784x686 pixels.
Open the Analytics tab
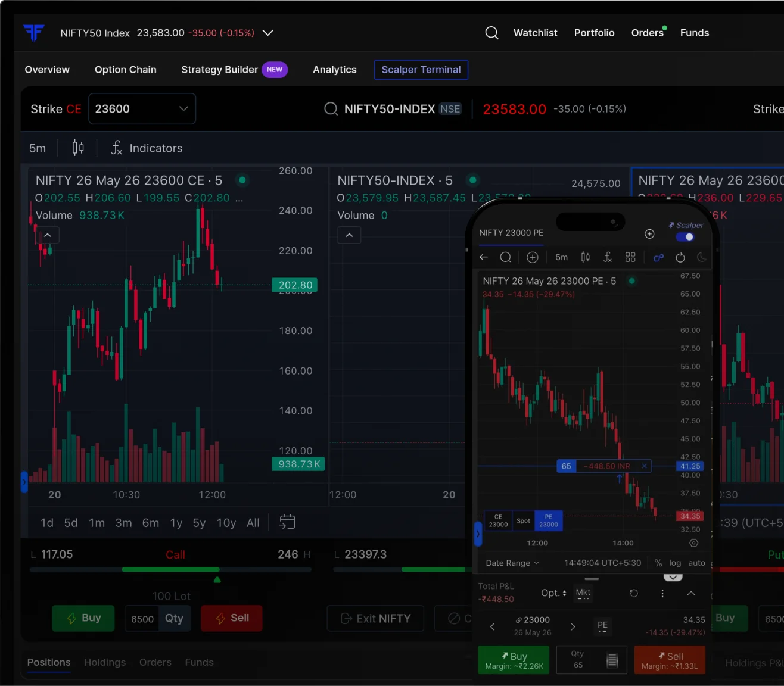[x=335, y=70]
